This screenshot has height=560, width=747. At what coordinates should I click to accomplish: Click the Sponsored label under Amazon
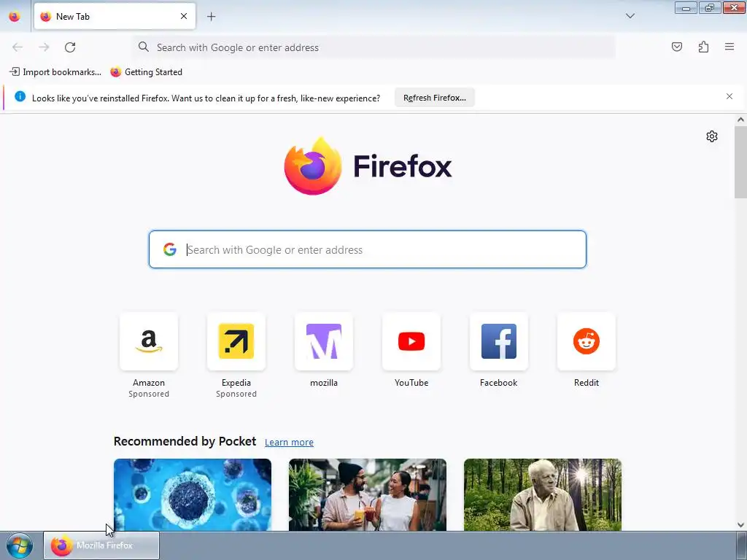point(149,394)
